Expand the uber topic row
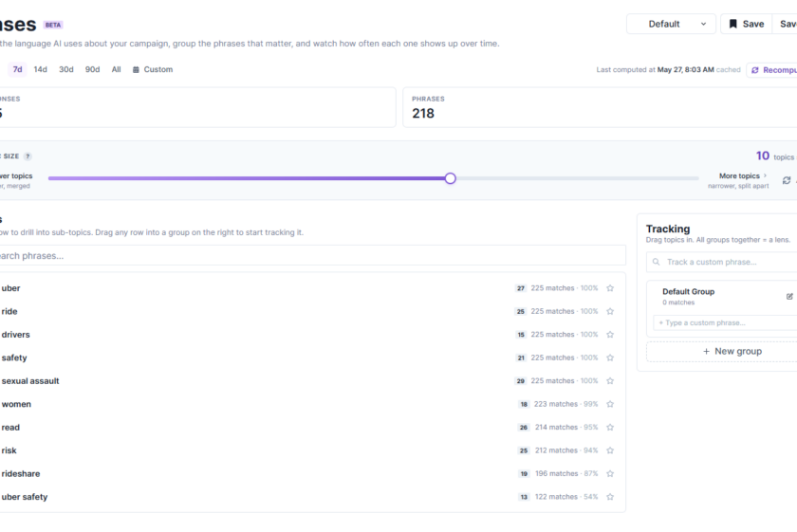Screen dimensions: 797x532 [x=312, y=288]
